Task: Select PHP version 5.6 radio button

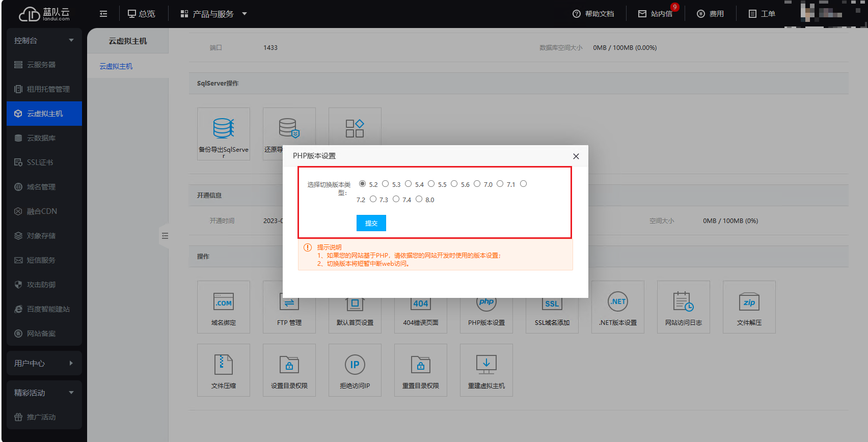Action: tap(454, 184)
